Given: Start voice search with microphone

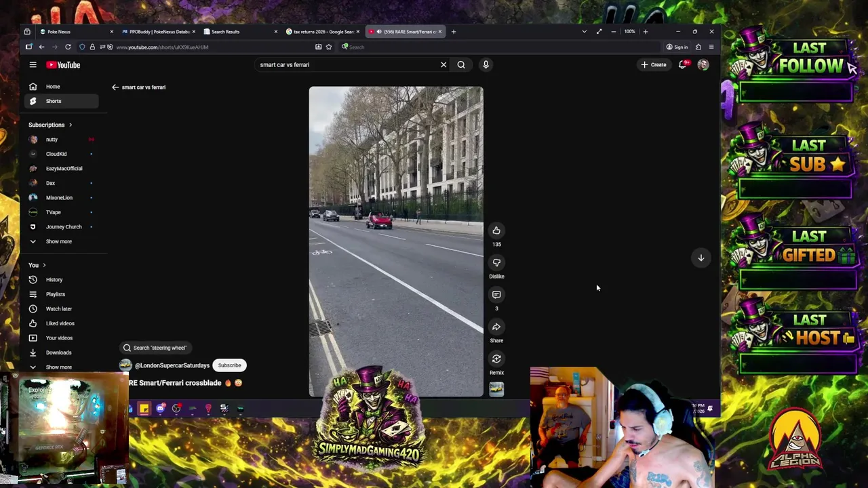Looking at the screenshot, I should coord(486,64).
